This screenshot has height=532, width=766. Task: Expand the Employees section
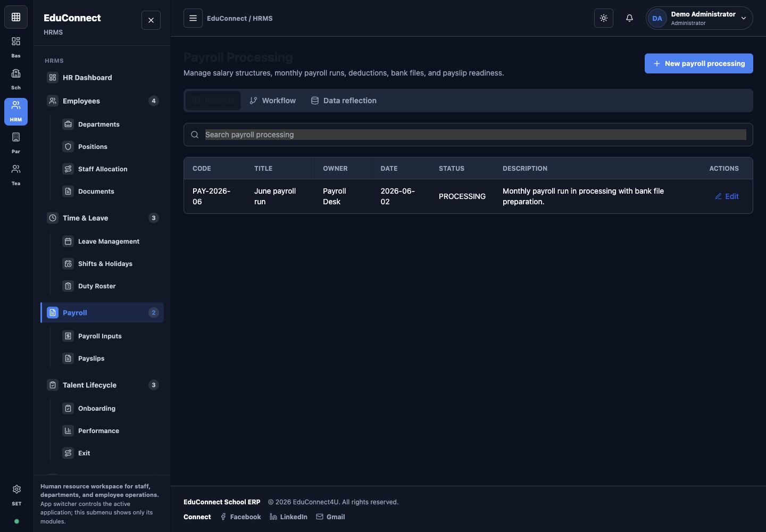coord(102,101)
